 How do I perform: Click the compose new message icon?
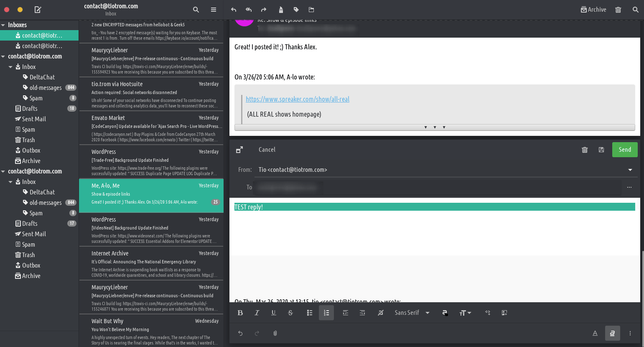(x=38, y=10)
